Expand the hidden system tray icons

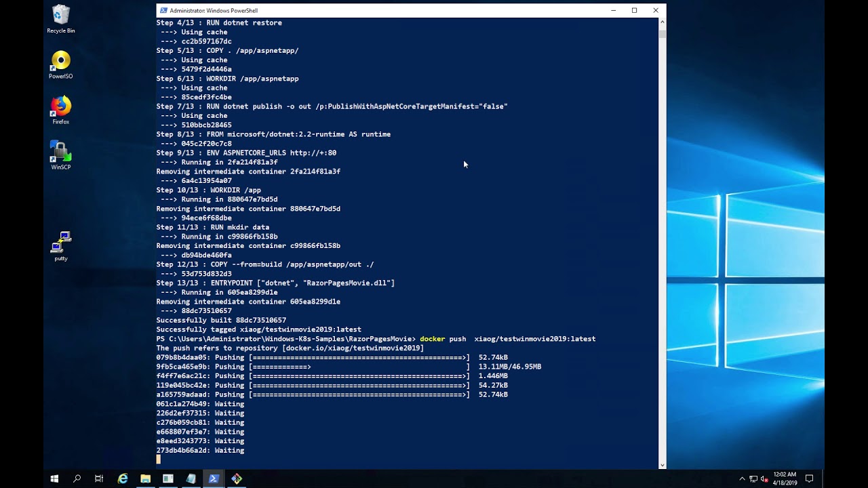coord(742,479)
